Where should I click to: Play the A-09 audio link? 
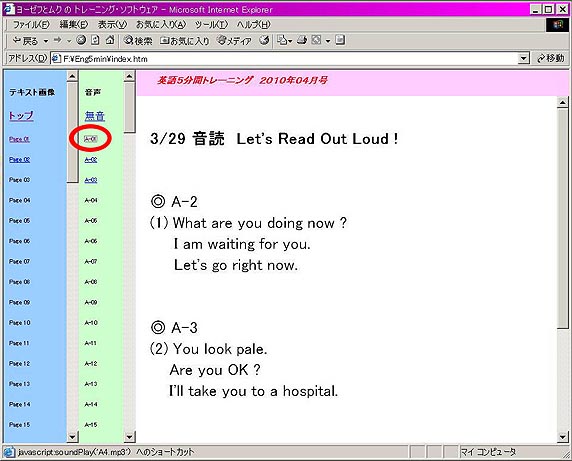pos(91,302)
